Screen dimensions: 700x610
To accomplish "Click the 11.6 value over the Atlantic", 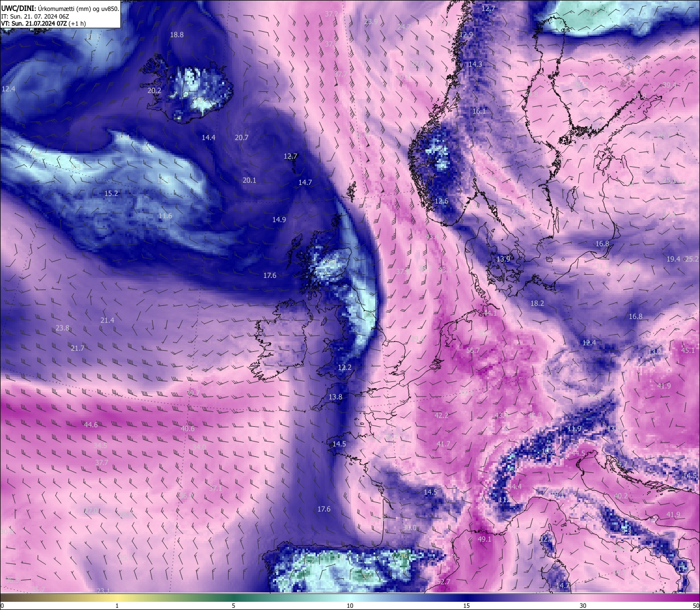I will [x=165, y=216].
